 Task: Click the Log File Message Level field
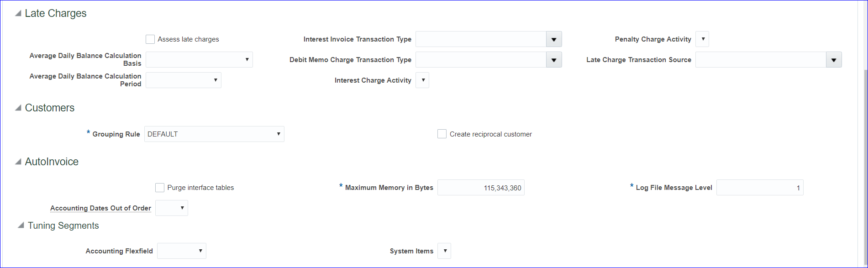click(x=760, y=188)
